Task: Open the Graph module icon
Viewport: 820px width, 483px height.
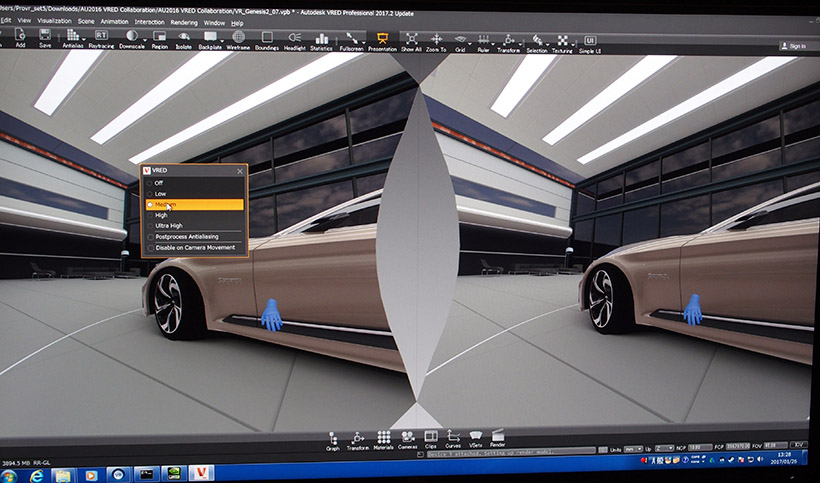Action: click(x=333, y=438)
